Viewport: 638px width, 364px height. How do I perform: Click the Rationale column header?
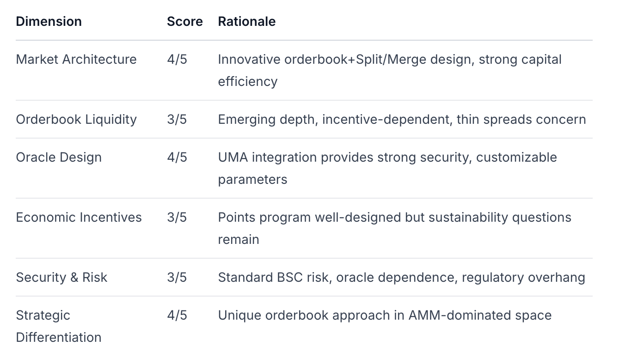pos(246,22)
